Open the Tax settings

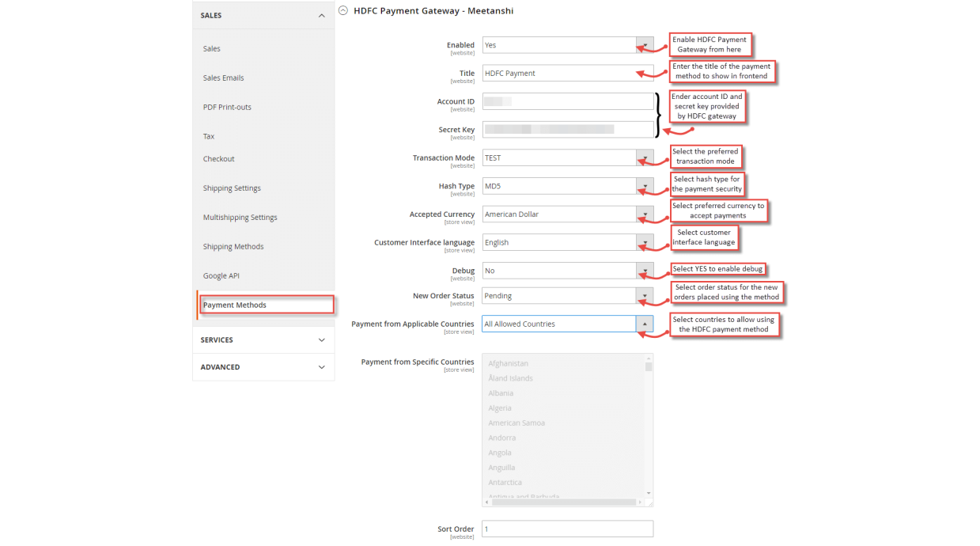[x=209, y=136]
